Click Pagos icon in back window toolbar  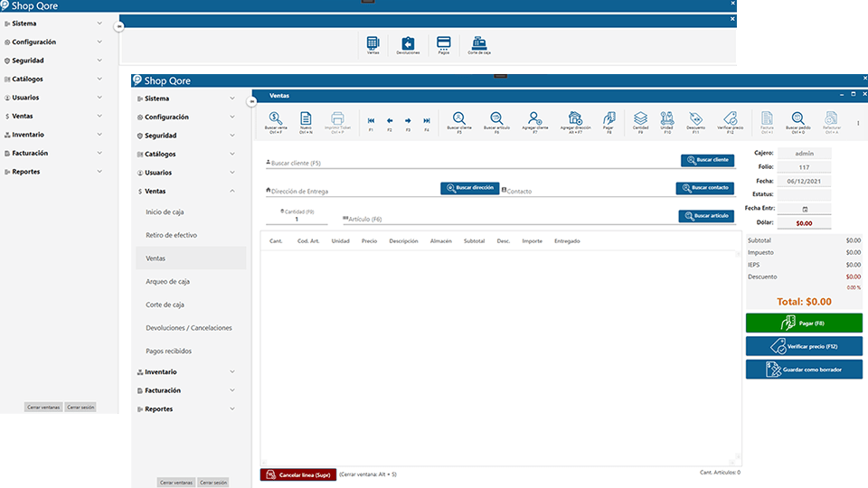coord(443,45)
